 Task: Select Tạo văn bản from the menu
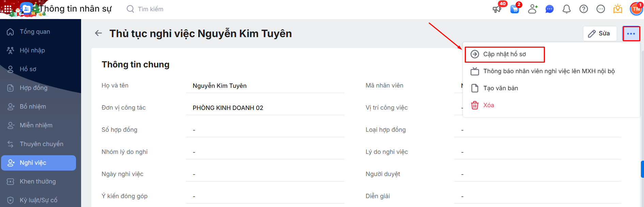pos(500,89)
